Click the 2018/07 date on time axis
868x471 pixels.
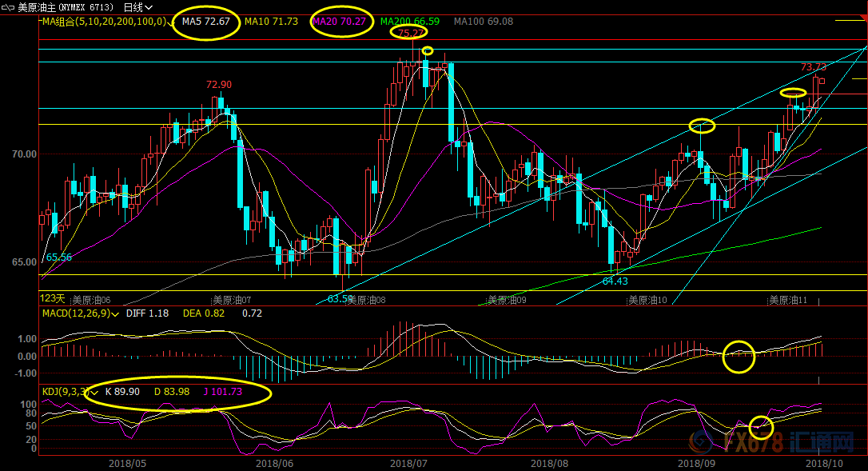(408, 462)
